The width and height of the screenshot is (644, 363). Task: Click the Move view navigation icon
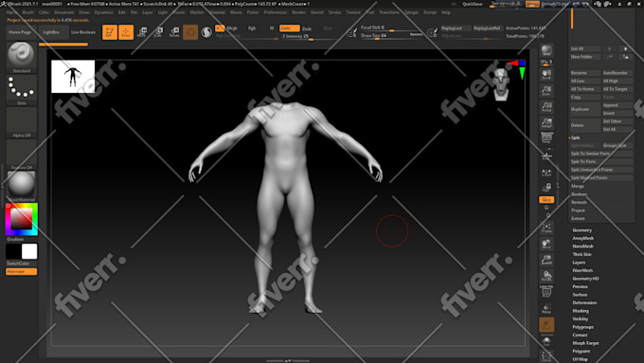tap(546, 244)
